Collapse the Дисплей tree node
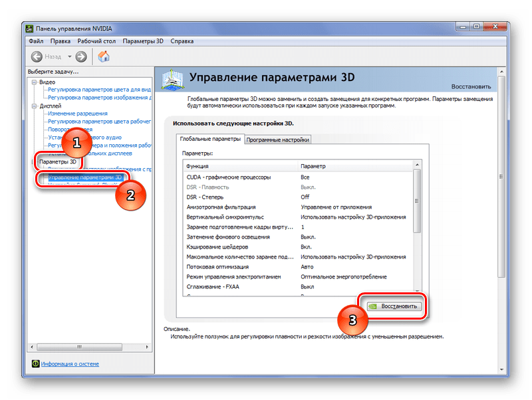This screenshot has width=532, height=400. [x=33, y=106]
